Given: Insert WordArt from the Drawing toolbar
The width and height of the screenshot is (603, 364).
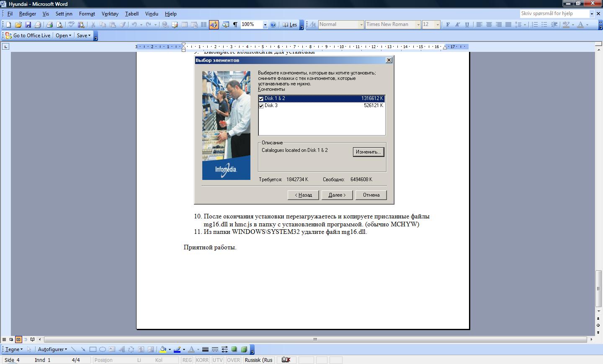Looking at the screenshot, I should coord(121,349).
